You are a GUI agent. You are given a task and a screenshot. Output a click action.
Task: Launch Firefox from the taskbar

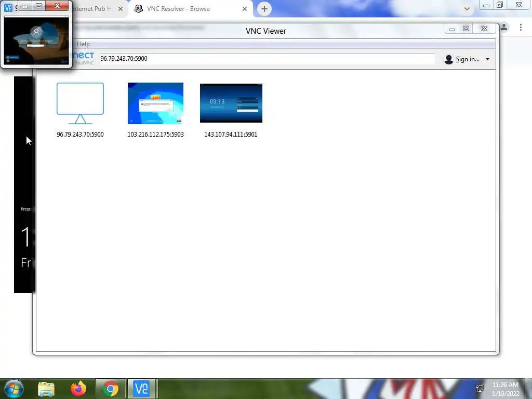click(x=78, y=389)
